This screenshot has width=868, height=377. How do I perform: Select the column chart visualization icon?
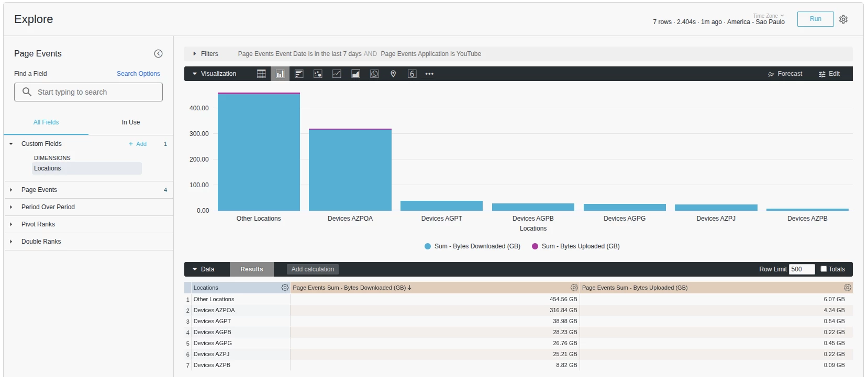(280, 74)
